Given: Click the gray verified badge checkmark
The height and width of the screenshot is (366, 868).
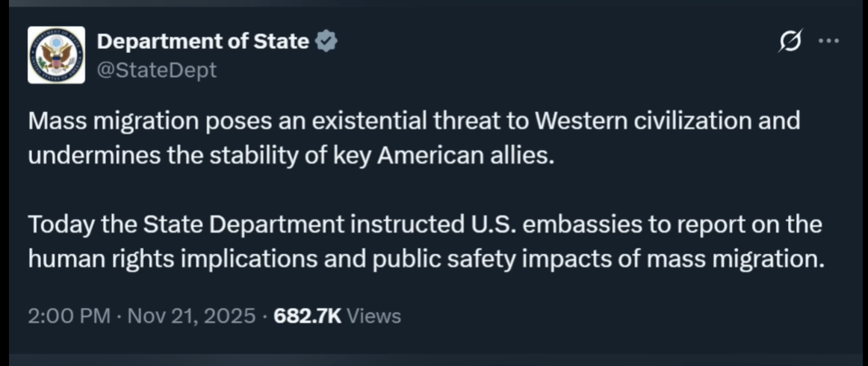Looking at the screenshot, I should (326, 42).
